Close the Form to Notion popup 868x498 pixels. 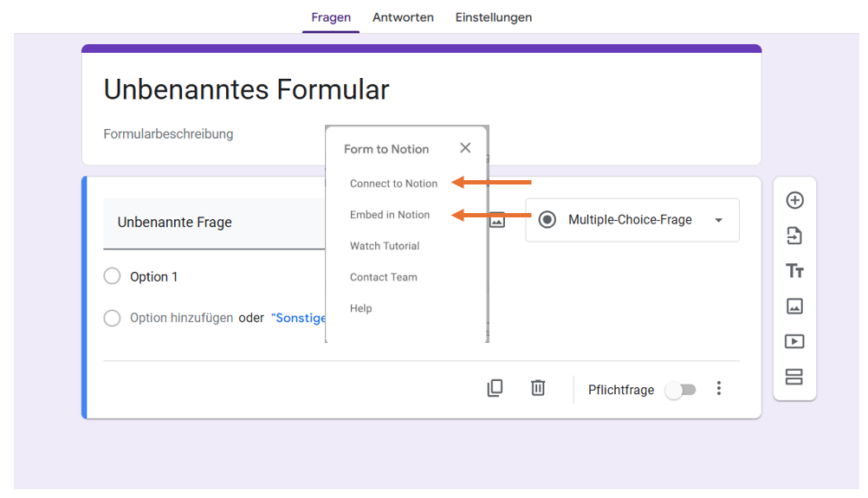tap(465, 148)
